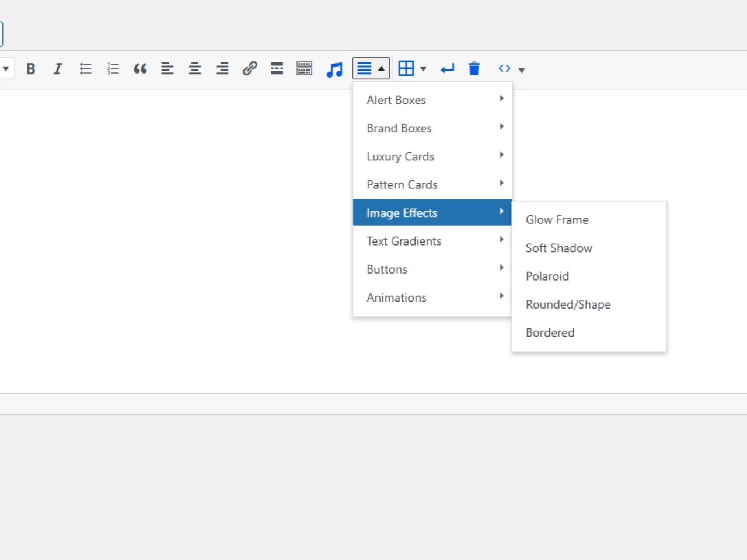Click the blue music note icon
Image resolution: width=747 pixels, height=560 pixels.
[334, 69]
